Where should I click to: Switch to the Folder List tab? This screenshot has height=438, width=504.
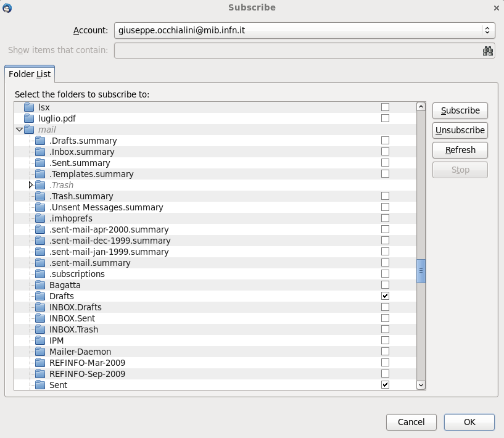click(x=30, y=74)
